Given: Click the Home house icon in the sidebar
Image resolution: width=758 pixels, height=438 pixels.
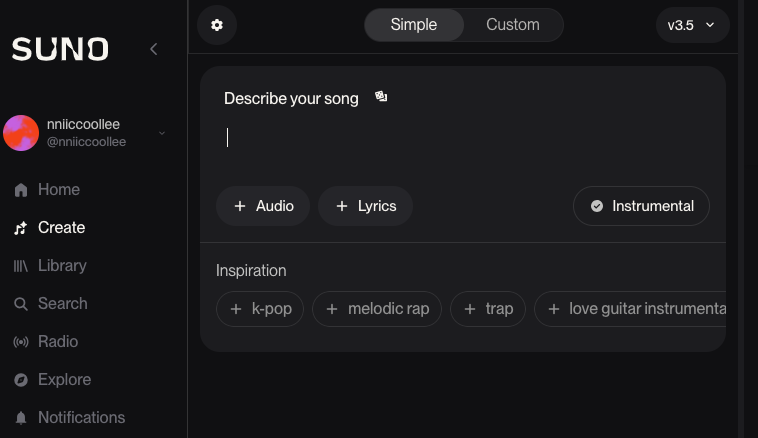Looking at the screenshot, I should pos(21,190).
